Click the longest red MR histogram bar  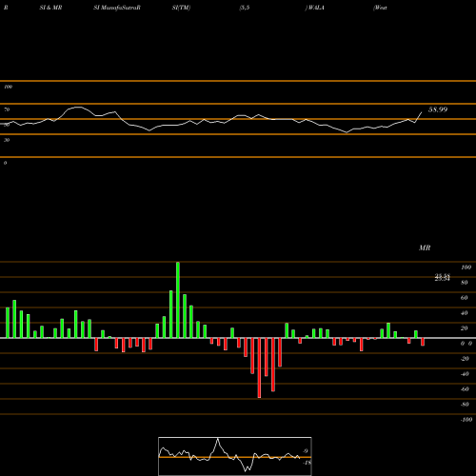pyautogui.click(x=259, y=367)
